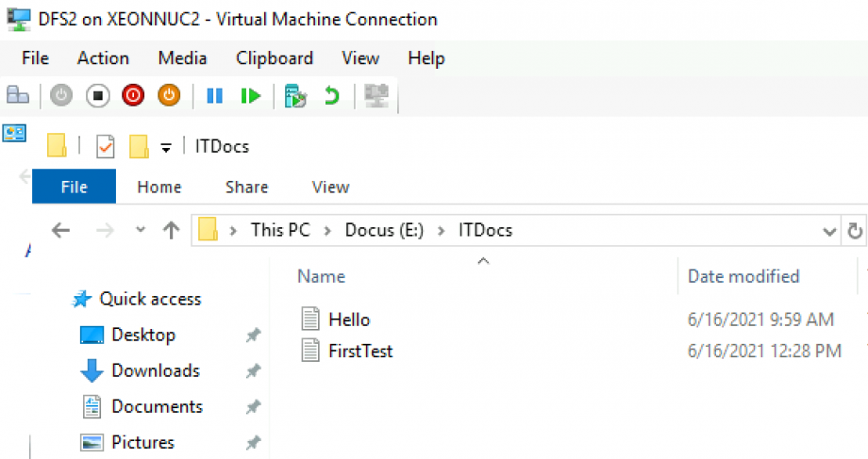Open Customize Quick Access Toolbar dropdown
Screen dimensions: 868x459
tap(166, 147)
